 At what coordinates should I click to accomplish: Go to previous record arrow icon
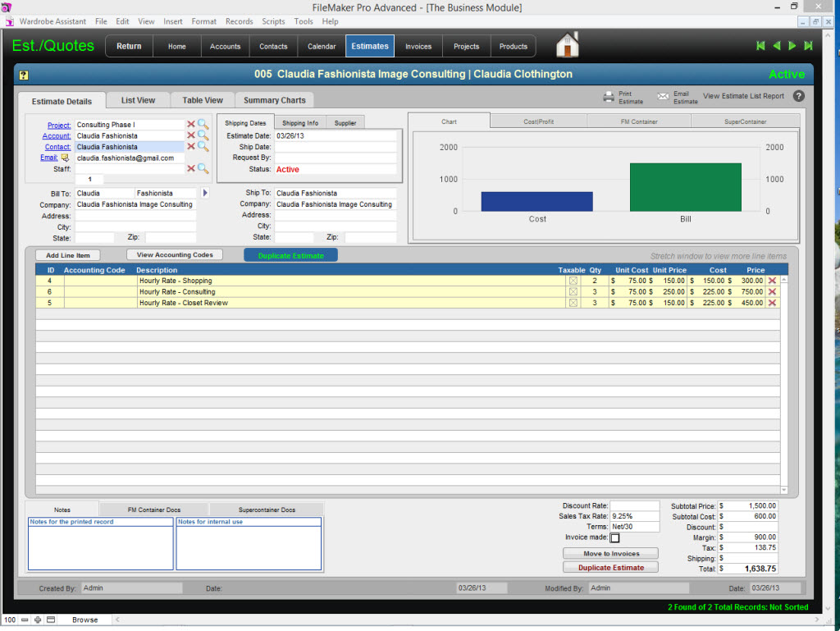pyautogui.click(x=776, y=46)
